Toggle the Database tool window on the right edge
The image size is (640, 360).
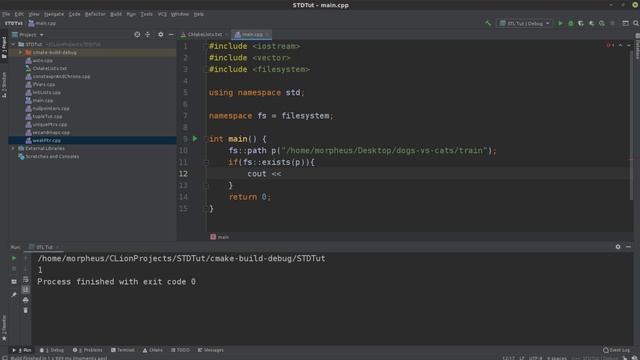pyautogui.click(x=637, y=46)
